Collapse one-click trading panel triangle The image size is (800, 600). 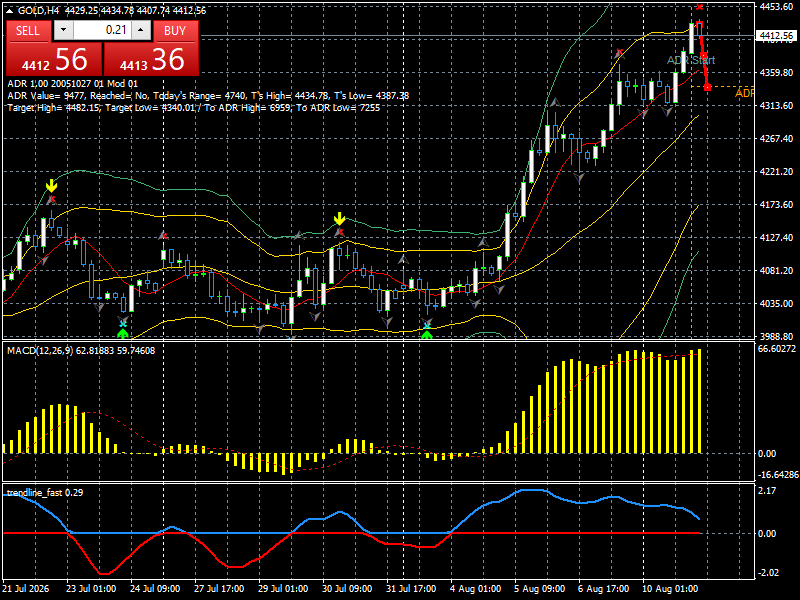pyautogui.click(x=10, y=10)
